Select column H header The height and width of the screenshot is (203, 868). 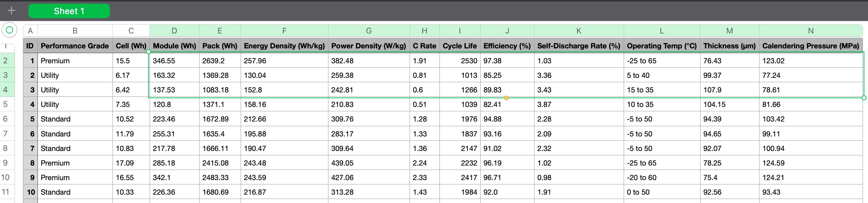click(425, 31)
